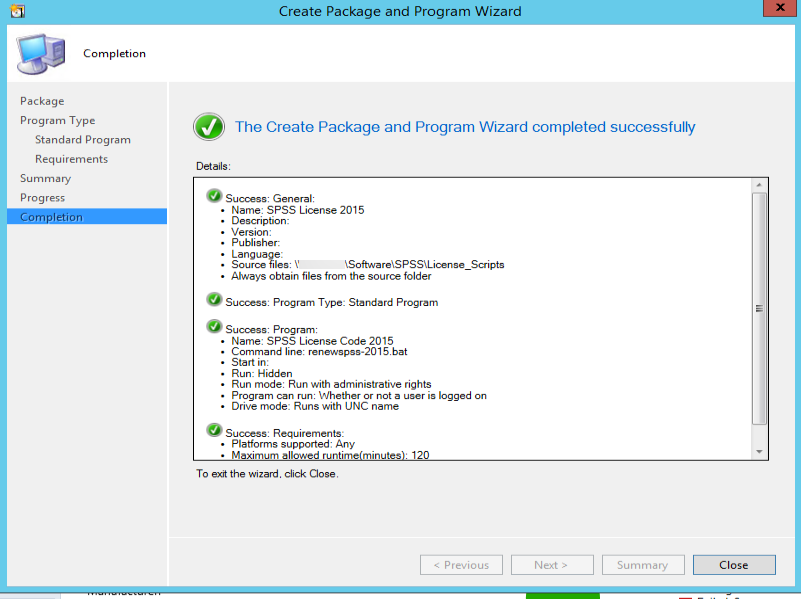Click the 'Create Package and Program Wizard' window title
The height and width of the screenshot is (599, 801).
[x=400, y=11]
